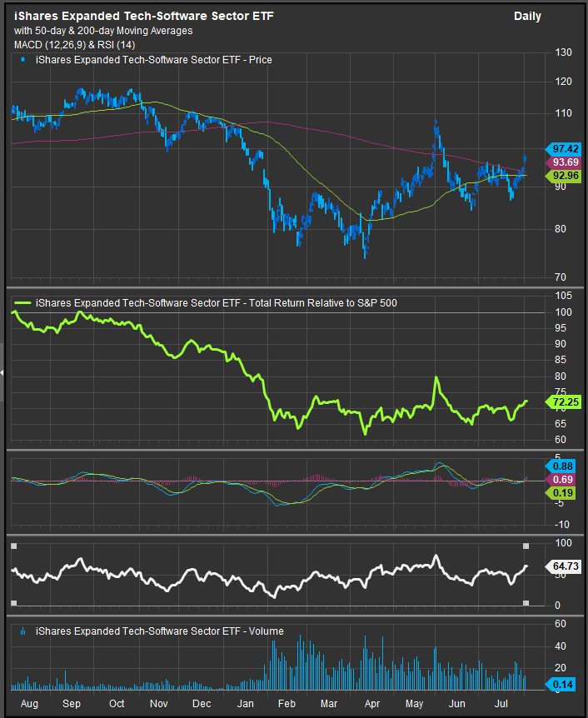Screen dimensions: 588x718
Task: Expand the side panel arrow at the left edge
Action: [x=2, y=372]
